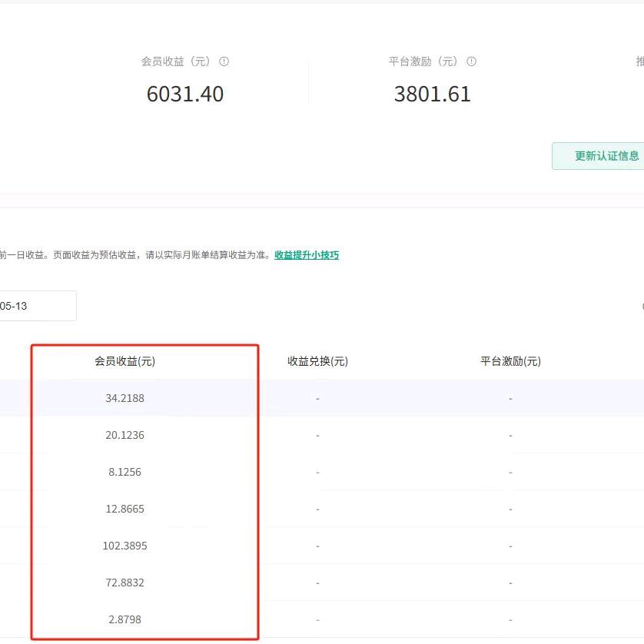Select the 8.1256 earnings cell
Viewport: 644px width, 644px height.
tap(124, 472)
